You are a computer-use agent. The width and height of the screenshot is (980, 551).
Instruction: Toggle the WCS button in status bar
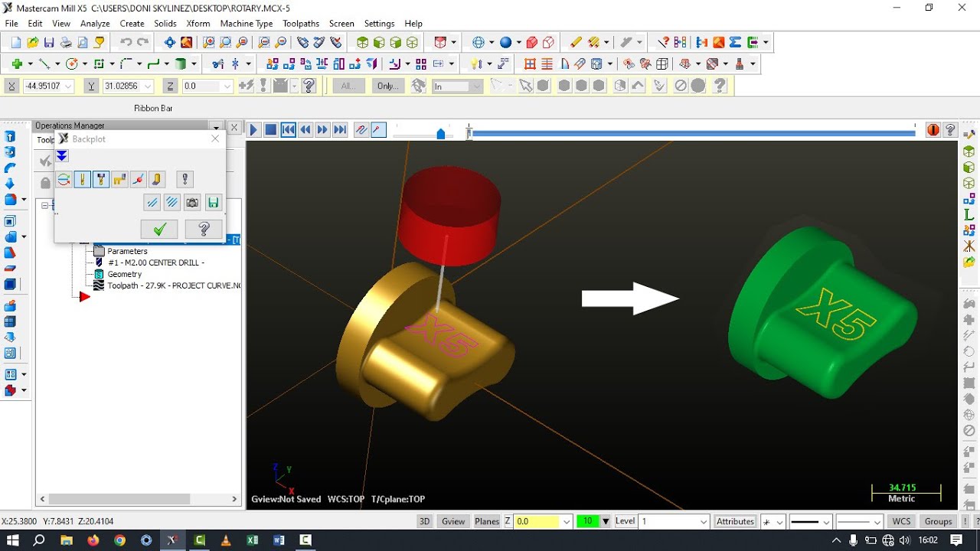pyautogui.click(x=901, y=521)
